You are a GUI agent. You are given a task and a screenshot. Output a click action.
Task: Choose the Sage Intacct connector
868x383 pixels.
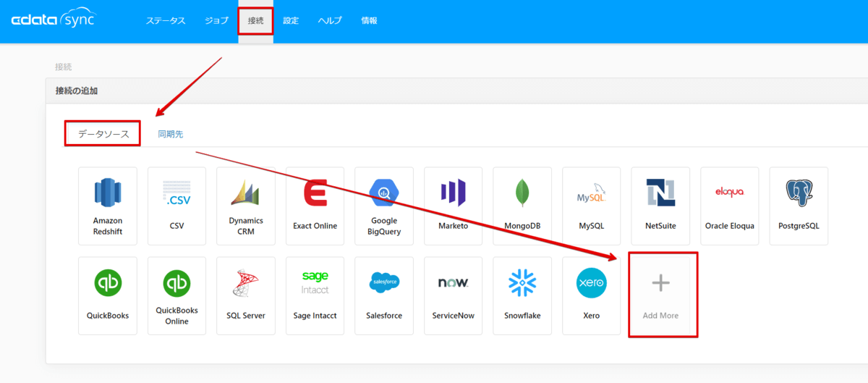pos(315,295)
